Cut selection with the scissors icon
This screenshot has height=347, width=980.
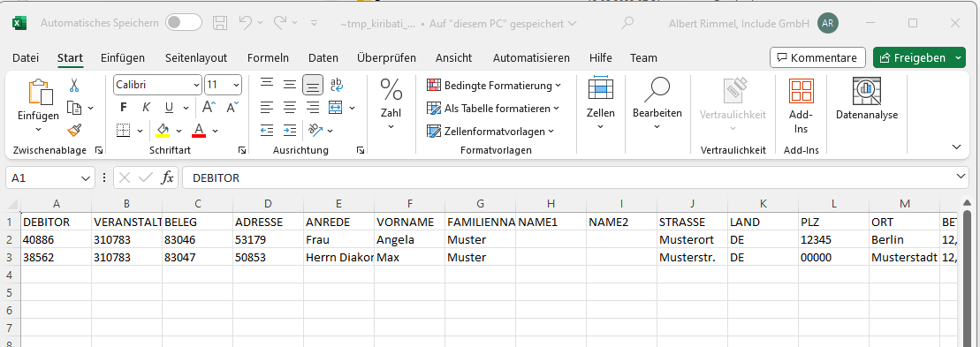[74, 86]
